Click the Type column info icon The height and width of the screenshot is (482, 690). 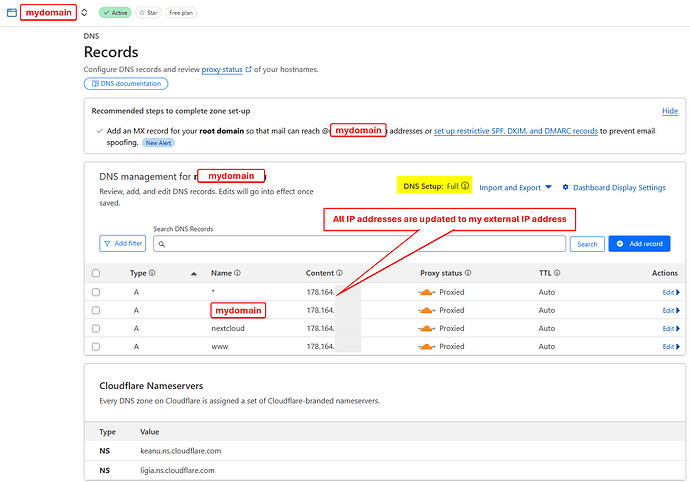(152, 273)
